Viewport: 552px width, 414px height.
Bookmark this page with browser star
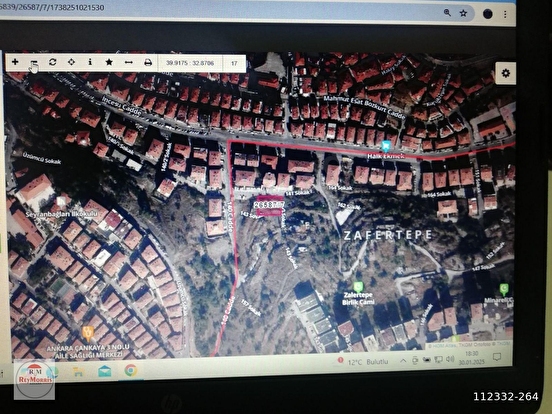pyautogui.click(x=463, y=13)
